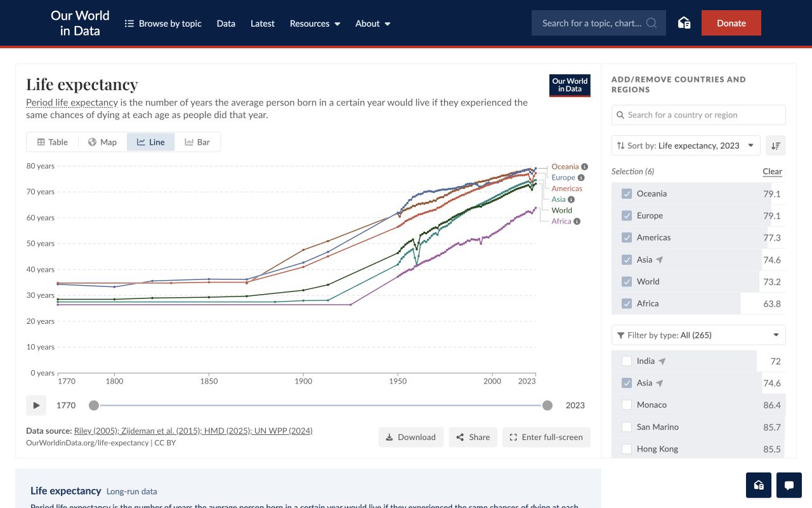
Task: Check the Hong Kong checkbox
Action: (x=627, y=449)
